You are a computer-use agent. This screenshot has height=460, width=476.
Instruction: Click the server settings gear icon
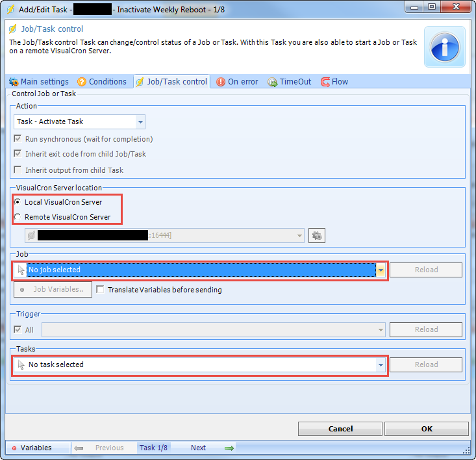coord(317,235)
